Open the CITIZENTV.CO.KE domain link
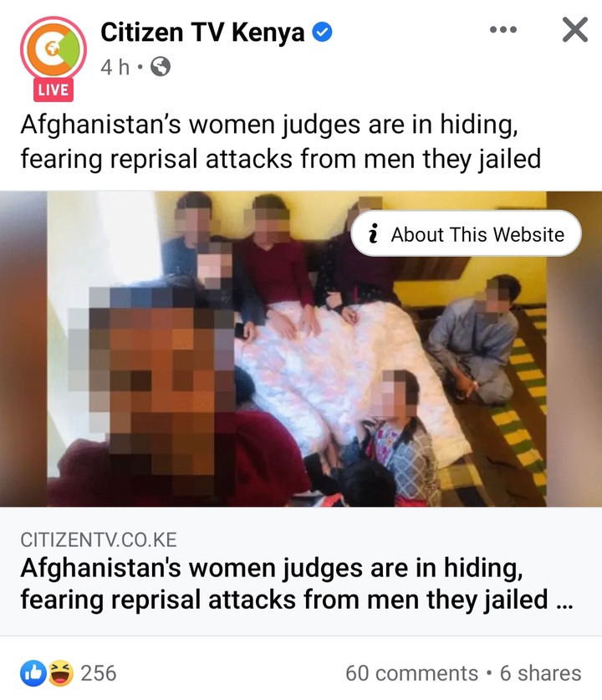 (99, 539)
